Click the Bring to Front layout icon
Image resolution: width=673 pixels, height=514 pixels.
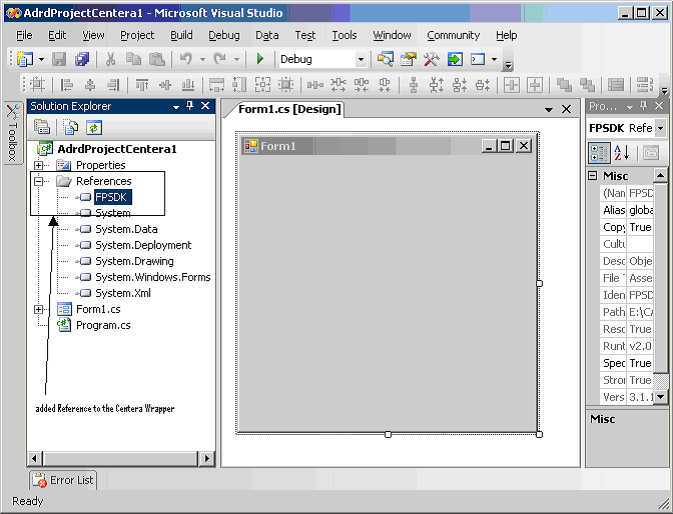pos(564,85)
